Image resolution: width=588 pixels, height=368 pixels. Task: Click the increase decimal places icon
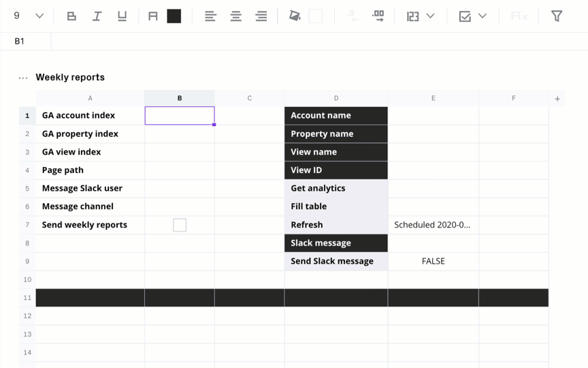[378, 16]
